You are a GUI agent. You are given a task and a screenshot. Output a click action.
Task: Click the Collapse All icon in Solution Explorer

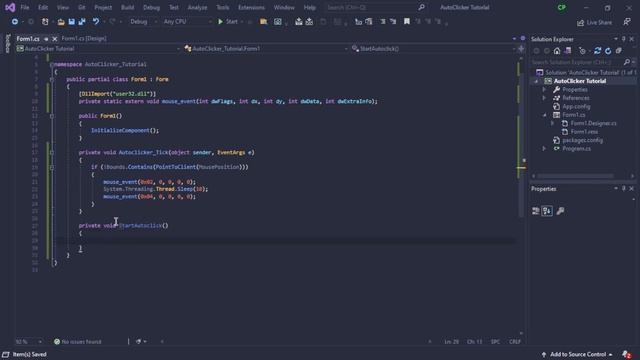(619, 51)
